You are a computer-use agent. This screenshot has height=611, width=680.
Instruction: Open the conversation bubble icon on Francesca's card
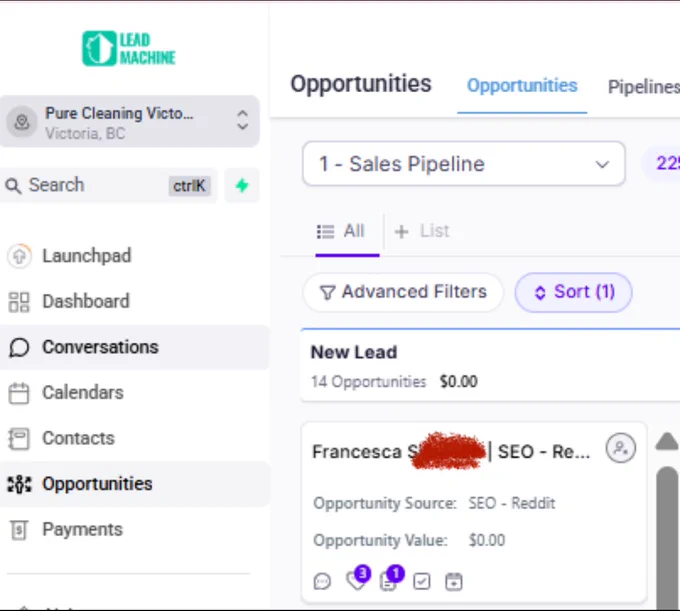322,581
